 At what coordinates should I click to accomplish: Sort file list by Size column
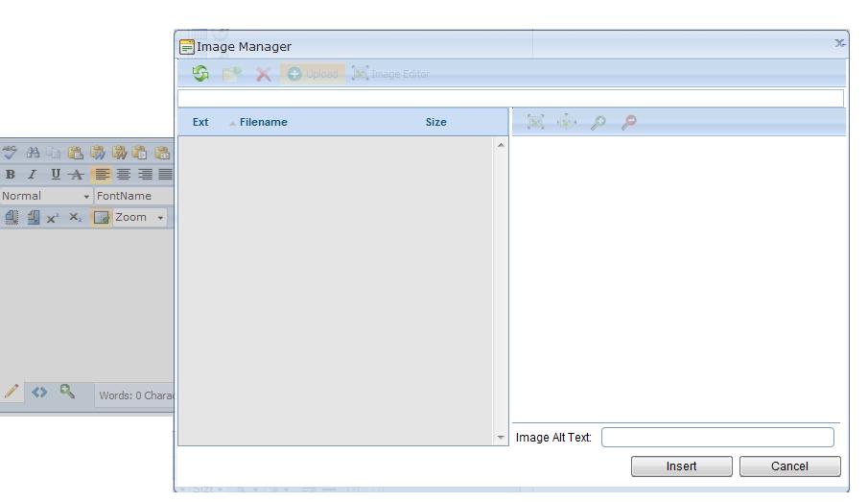[x=435, y=122]
